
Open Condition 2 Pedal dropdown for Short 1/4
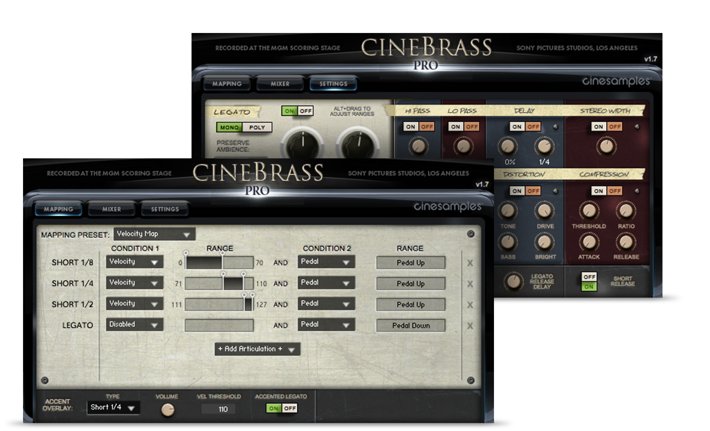coord(326,283)
